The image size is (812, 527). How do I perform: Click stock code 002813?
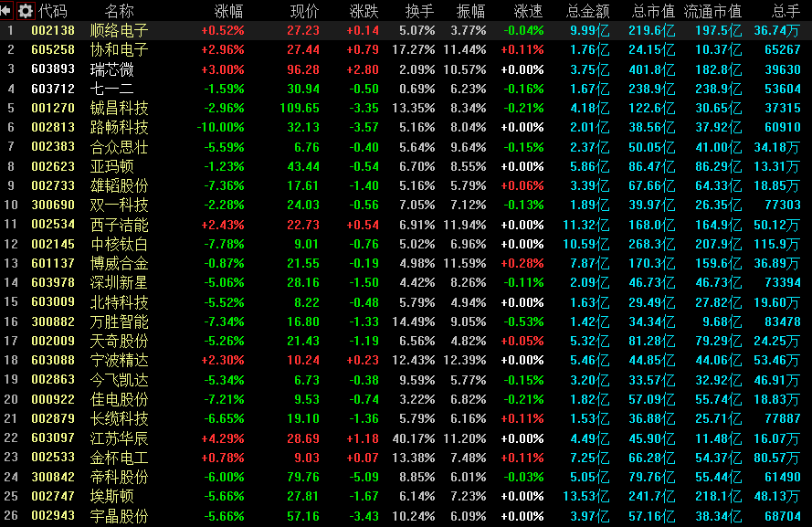click(x=53, y=127)
